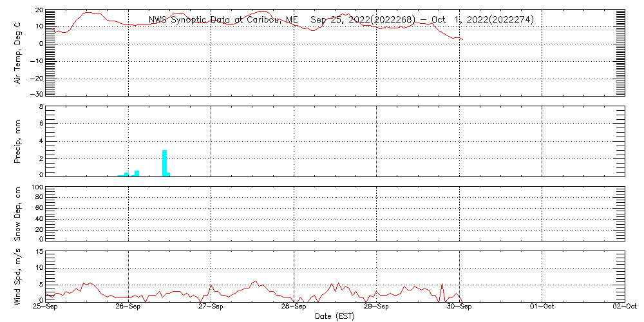Select the 28-Sep date tick label
The image size is (644, 322).
294,306
